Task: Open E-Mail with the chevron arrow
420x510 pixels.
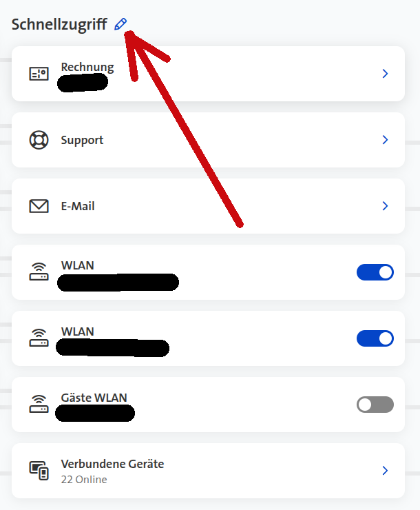Action: click(386, 206)
